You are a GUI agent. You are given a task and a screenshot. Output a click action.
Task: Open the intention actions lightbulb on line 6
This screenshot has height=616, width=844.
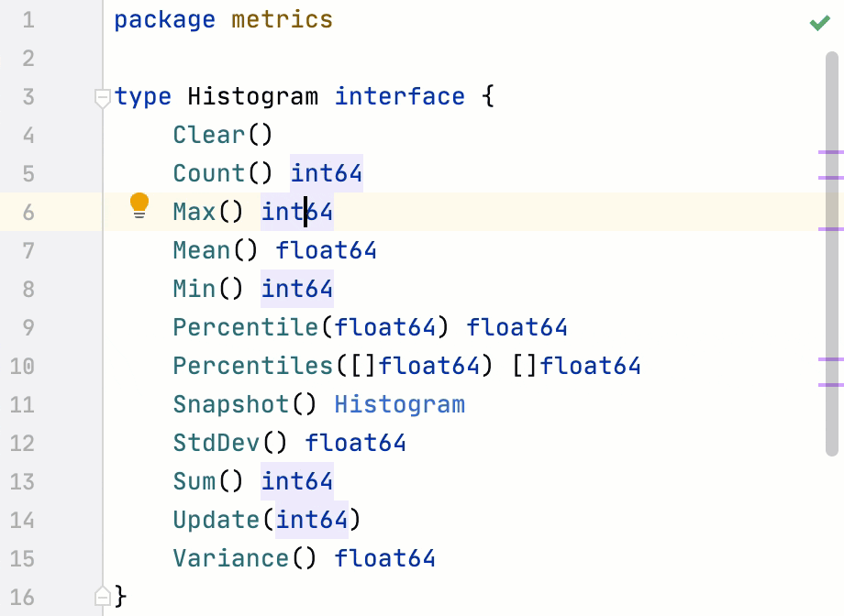(x=139, y=207)
